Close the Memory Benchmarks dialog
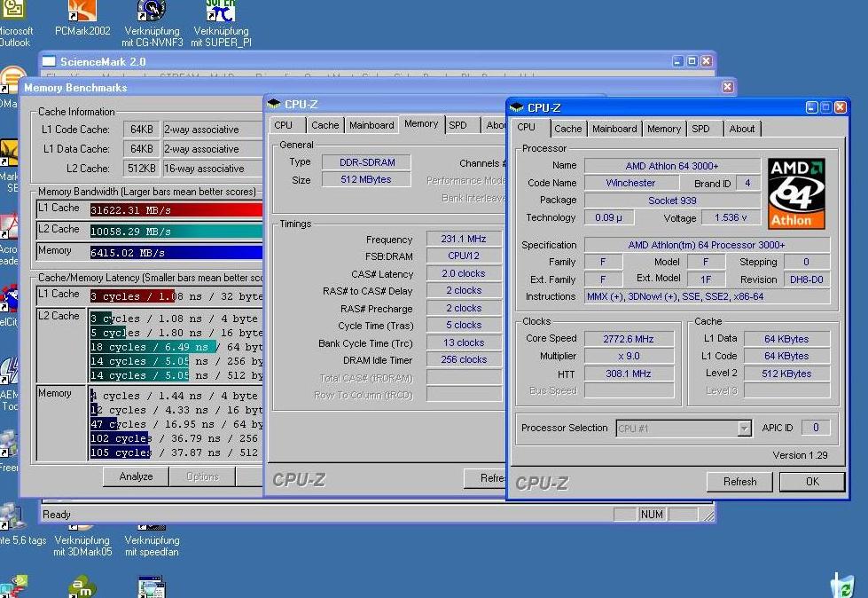The width and height of the screenshot is (868, 598). pyautogui.click(x=727, y=87)
